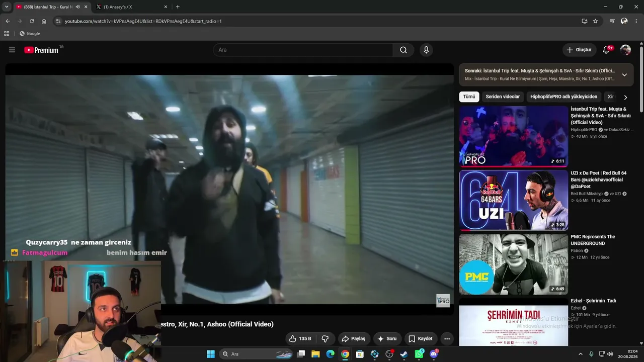Image resolution: width=644 pixels, height=362 pixels.
Task: Open the taskbar volume control
Action: point(610,354)
